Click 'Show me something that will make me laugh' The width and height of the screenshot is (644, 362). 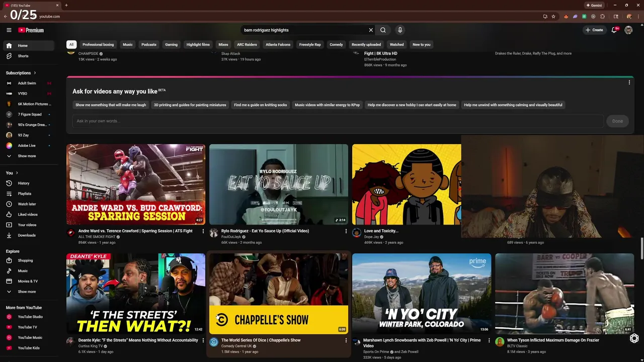point(111,105)
